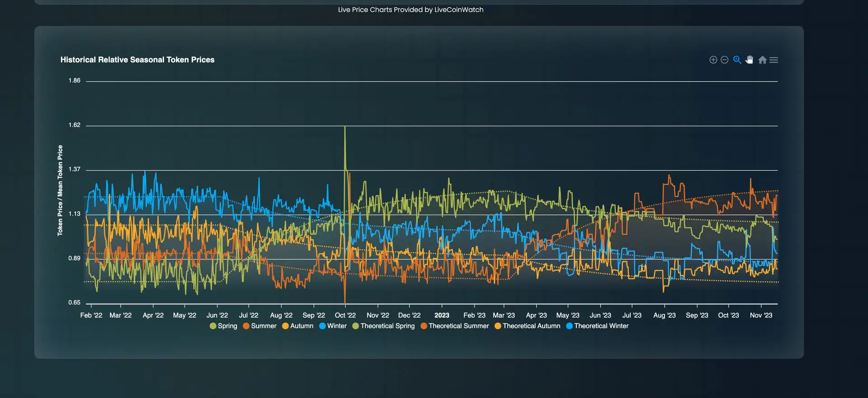Screen dimensions: 868x398
Task: Click the tall Spring price spike peak
Action: 345,128
